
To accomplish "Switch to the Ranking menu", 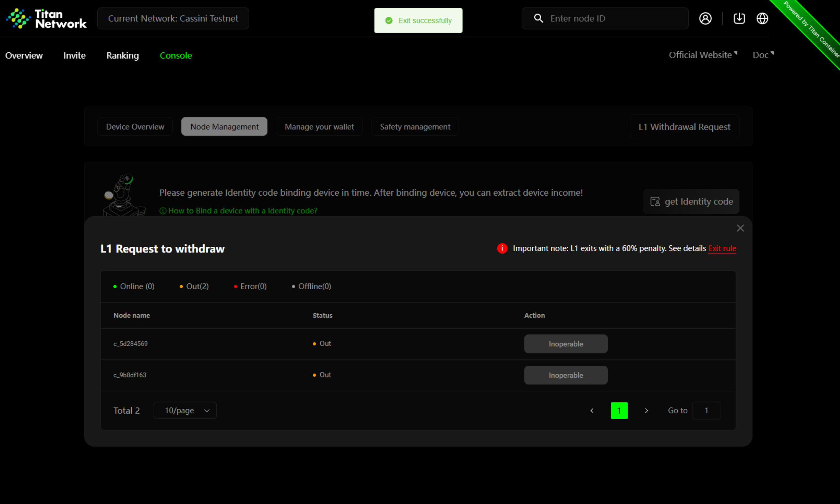I will tap(122, 55).
